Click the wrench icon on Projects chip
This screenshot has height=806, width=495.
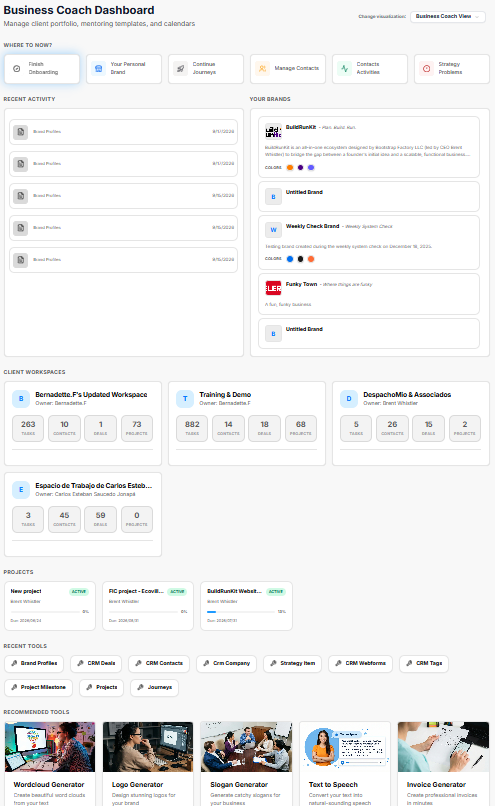click(x=89, y=687)
